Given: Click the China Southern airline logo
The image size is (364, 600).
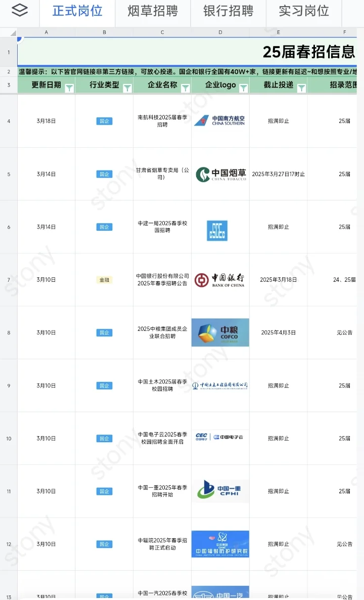Looking at the screenshot, I should tap(220, 120).
